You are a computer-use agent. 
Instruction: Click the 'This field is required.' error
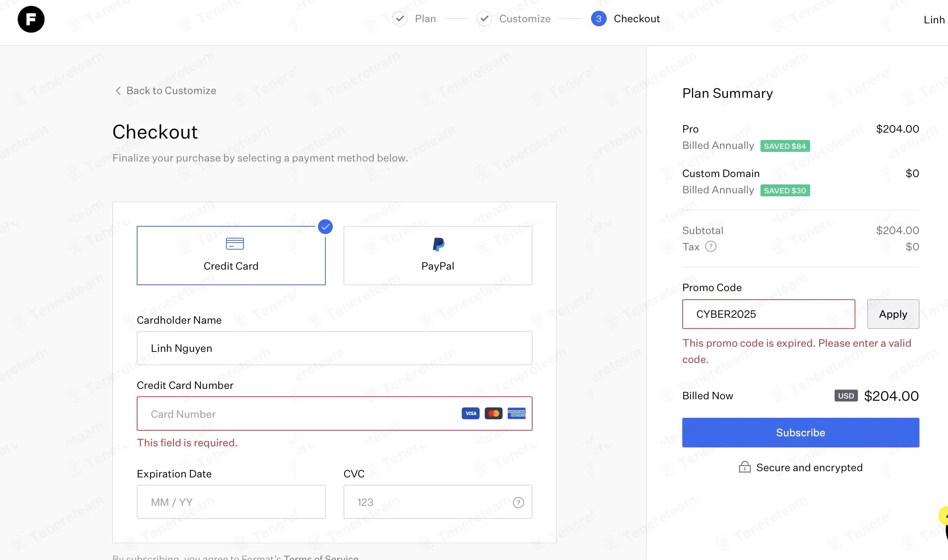187,443
